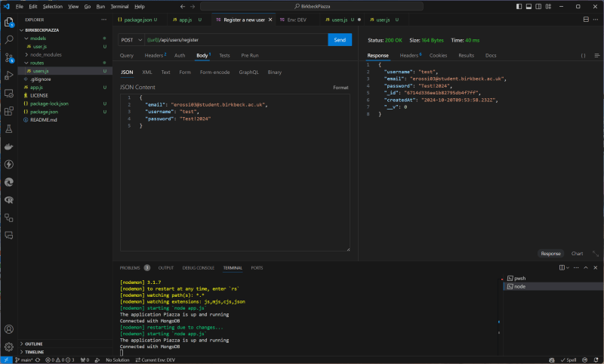Screen dimensions: 604x364
Task: Open the Selection menu
Action: (52, 7)
